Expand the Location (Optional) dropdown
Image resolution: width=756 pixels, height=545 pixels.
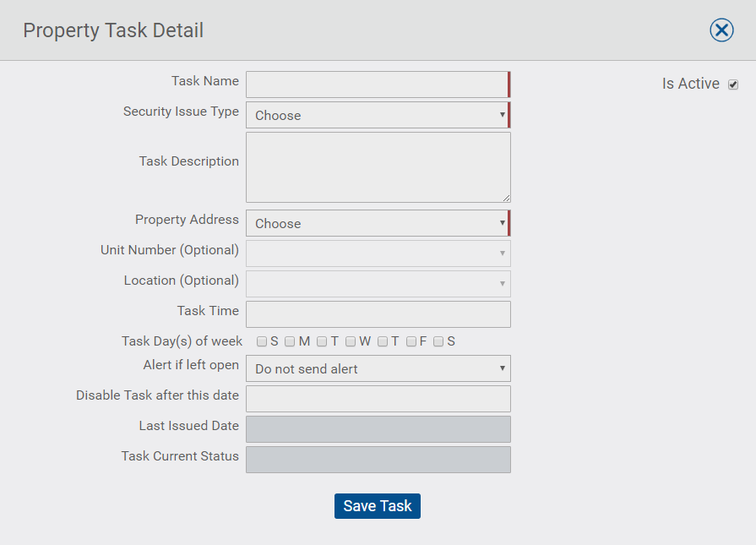point(378,284)
